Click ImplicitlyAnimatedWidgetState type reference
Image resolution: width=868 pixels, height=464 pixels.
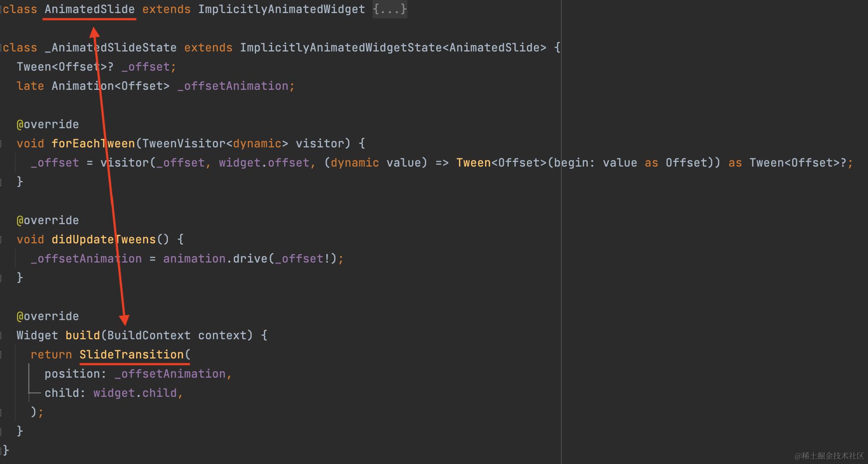[x=341, y=48]
